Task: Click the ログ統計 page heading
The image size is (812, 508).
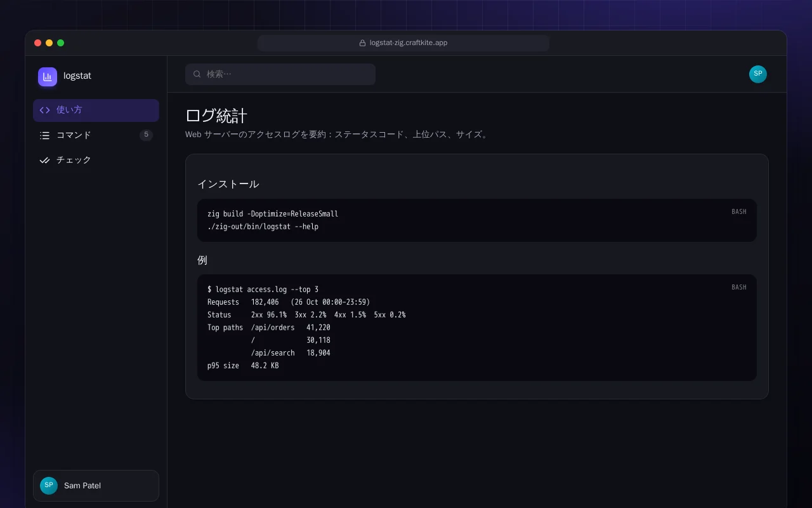Action: 216,116
